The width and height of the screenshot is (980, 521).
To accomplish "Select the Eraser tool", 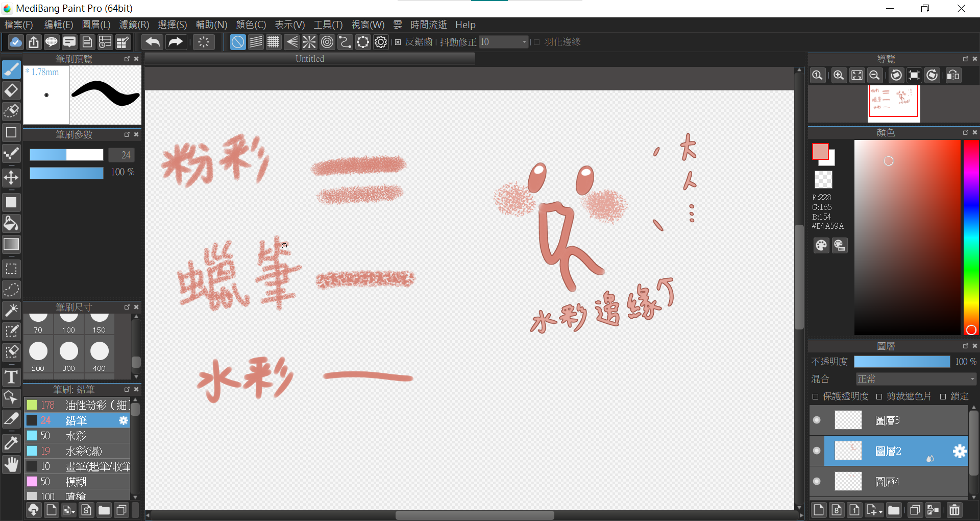I will pyautogui.click(x=11, y=90).
